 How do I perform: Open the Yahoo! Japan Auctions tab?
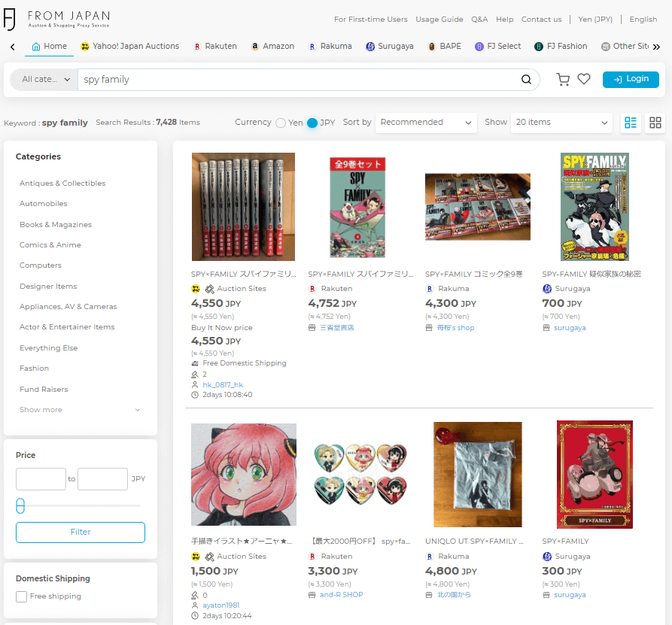point(130,47)
